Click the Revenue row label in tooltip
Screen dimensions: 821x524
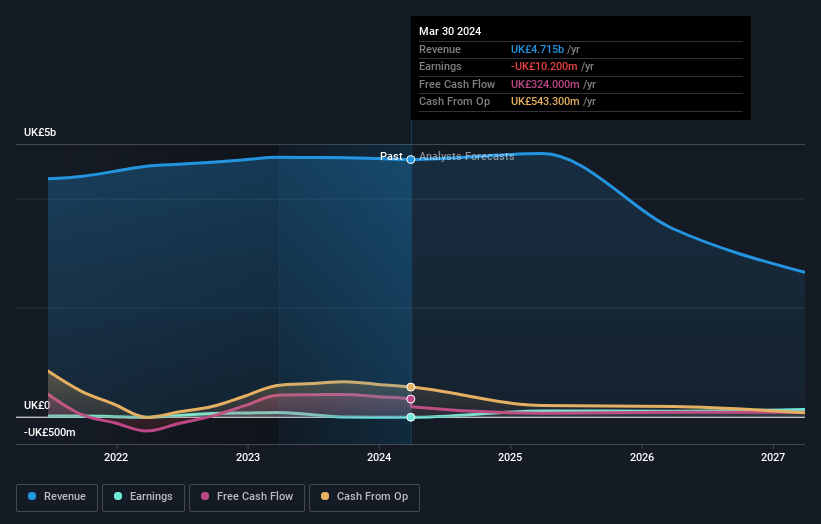tap(440, 49)
